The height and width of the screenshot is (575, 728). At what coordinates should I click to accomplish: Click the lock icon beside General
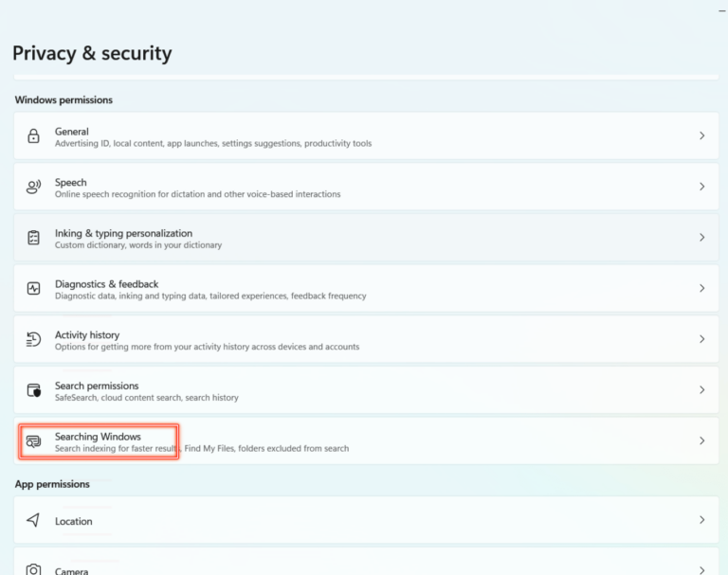[34, 136]
